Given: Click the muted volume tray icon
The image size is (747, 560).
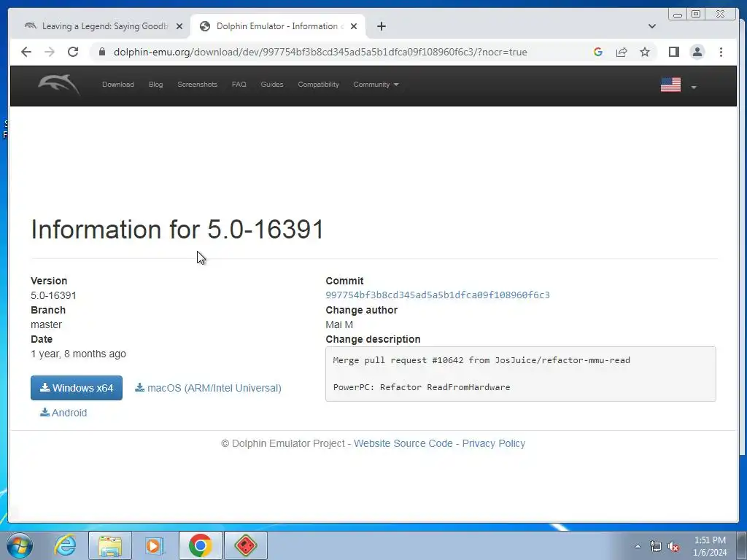Looking at the screenshot, I should [x=673, y=547].
